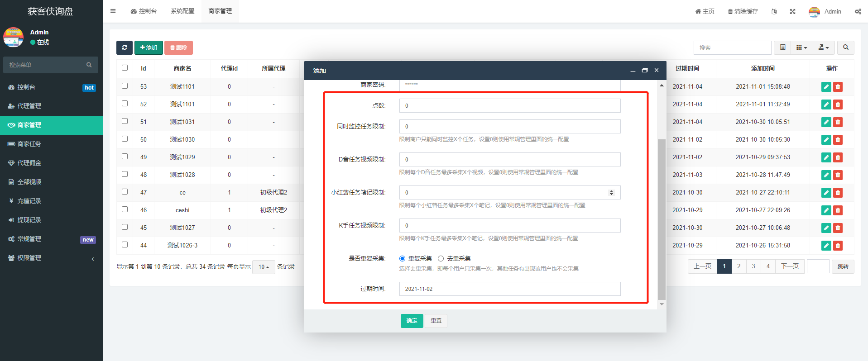Click the table search magnifier icon
The height and width of the screenshot is (361, 868).
tap(845, 47)
